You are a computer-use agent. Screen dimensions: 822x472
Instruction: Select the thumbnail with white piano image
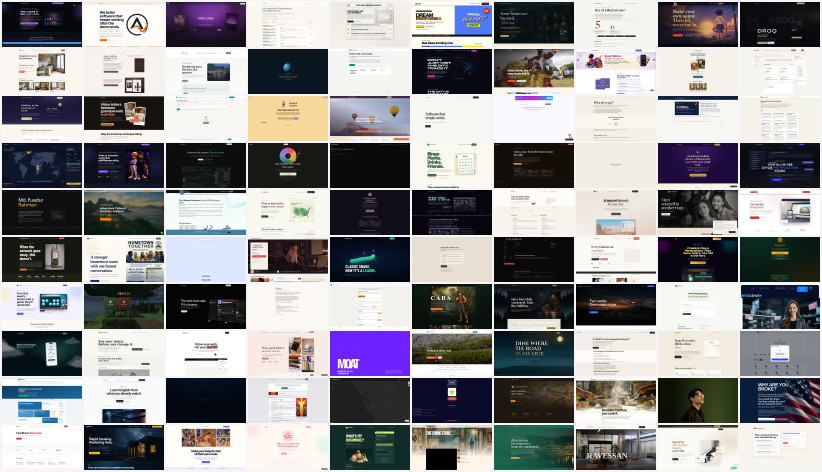click(x=698, y=448)
